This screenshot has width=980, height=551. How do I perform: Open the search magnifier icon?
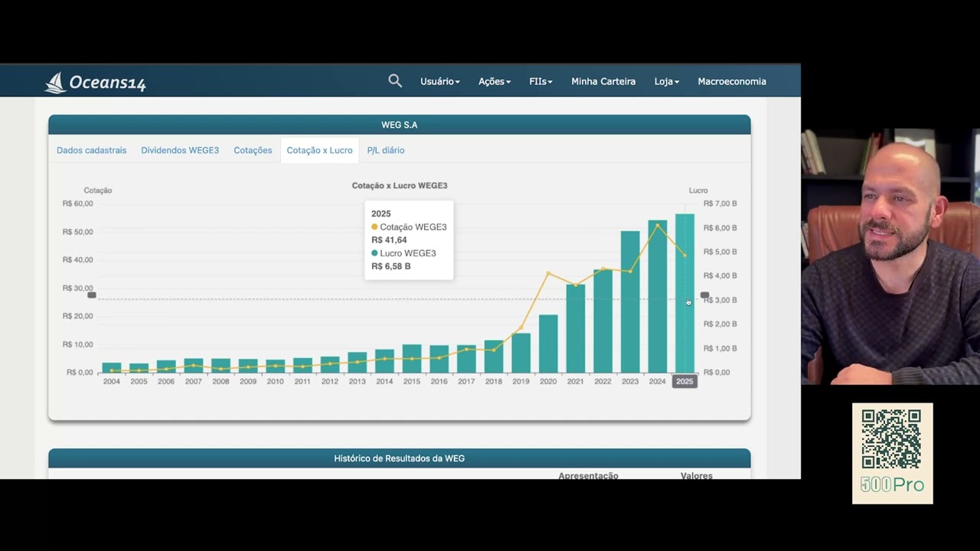[x=395, y=80]
